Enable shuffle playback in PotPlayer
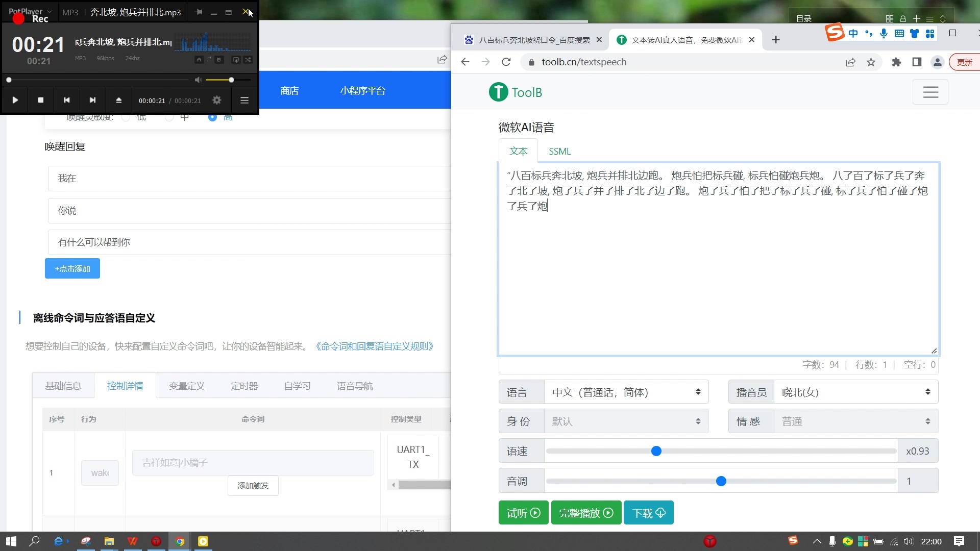 click(248, 60)
